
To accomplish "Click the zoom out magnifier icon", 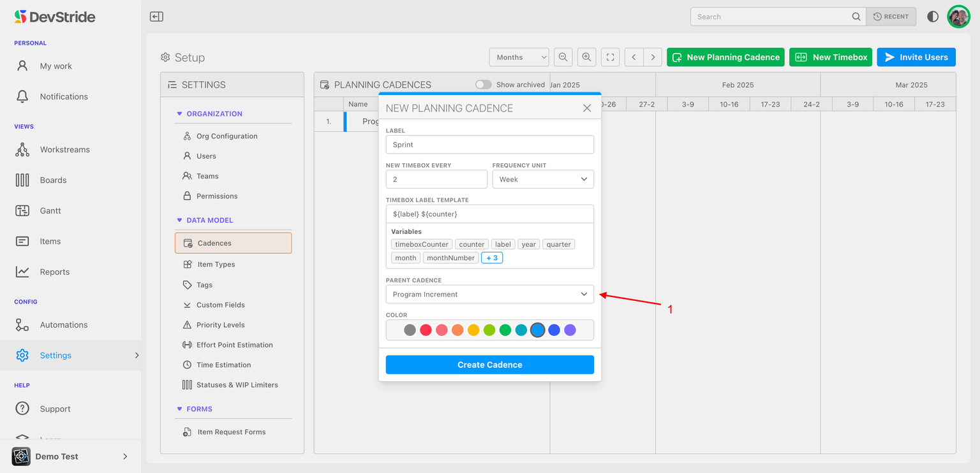I will 563,57.
